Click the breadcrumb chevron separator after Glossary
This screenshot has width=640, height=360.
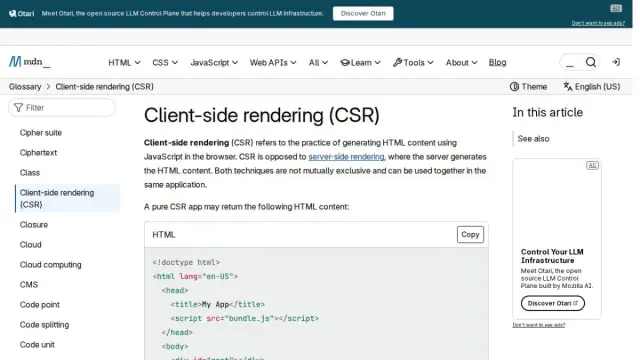pos(48,87)
